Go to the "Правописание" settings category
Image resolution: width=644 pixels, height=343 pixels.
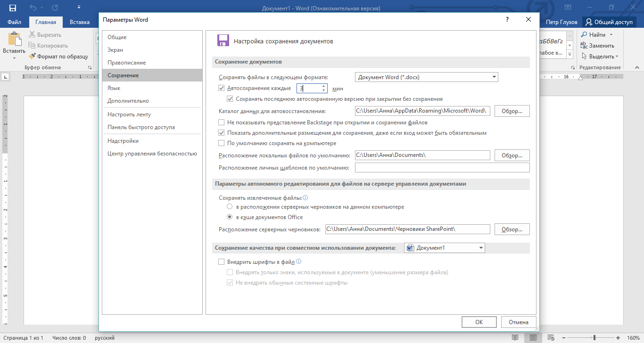click(x=126, y=63)
